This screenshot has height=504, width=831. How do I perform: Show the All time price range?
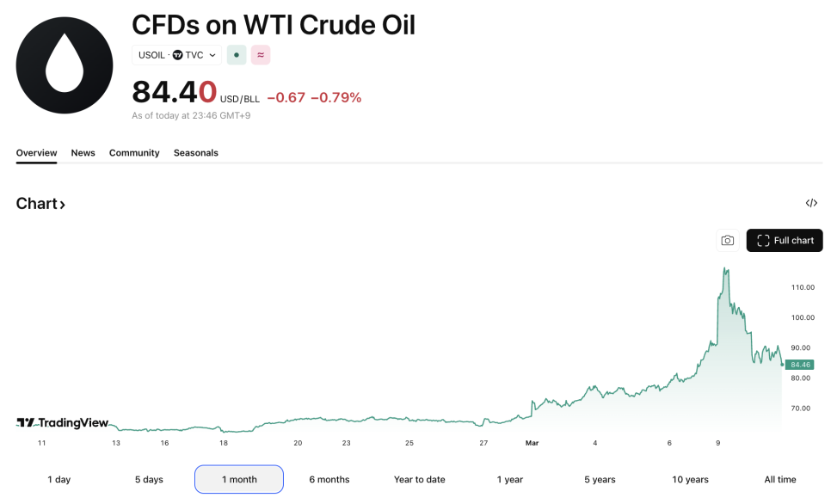click(780, 479)
